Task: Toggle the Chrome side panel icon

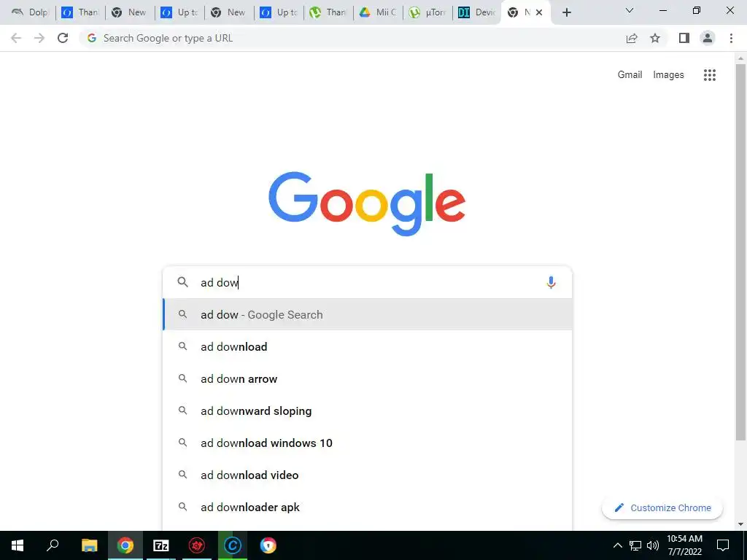Action: (684, 38)
